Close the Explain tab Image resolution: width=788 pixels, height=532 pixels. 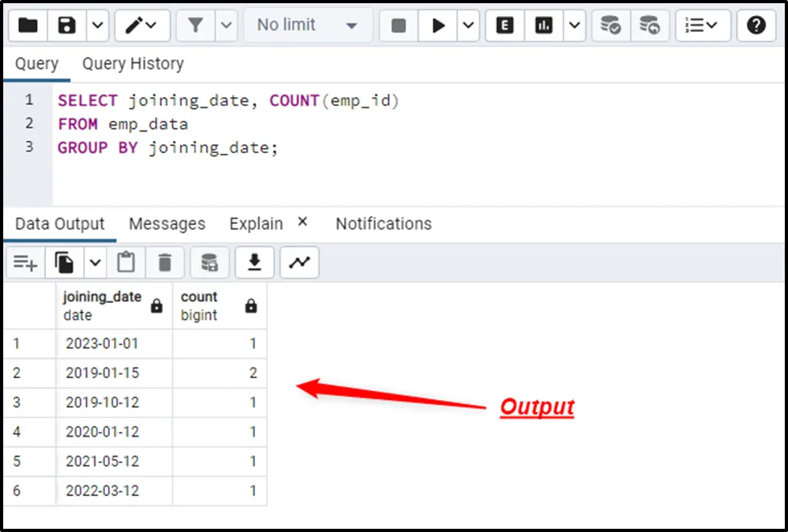coord(303,222)
